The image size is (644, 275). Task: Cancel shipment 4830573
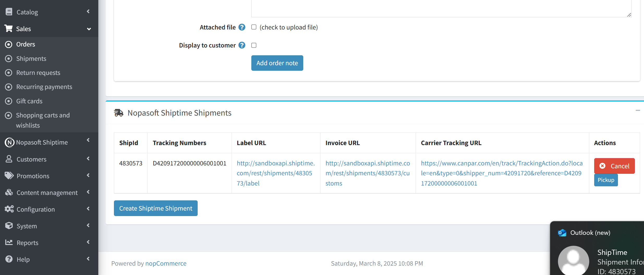click(615, 166)
